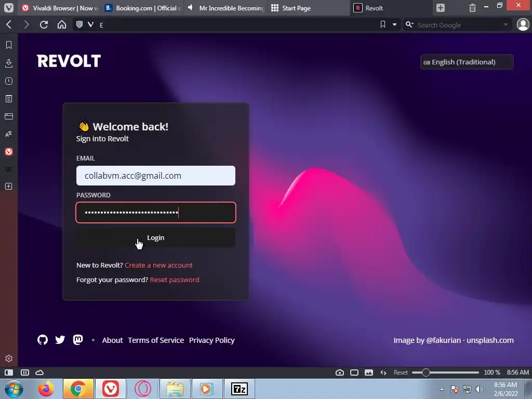Open the status bar window tiling rectangle icon

click(x=354, y=373)
